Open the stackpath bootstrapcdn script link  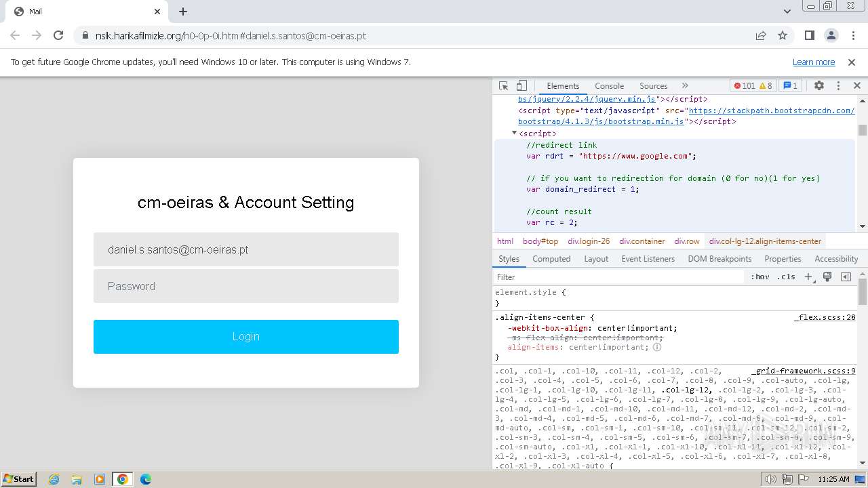686,116
